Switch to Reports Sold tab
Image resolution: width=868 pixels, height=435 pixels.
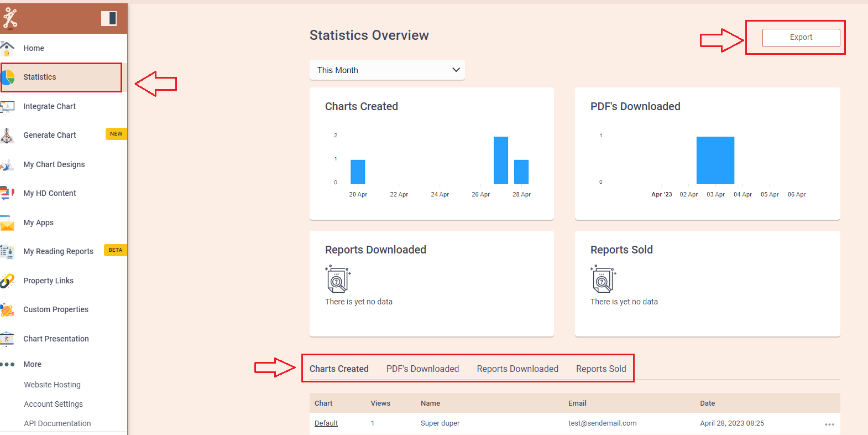click(601, 369)
